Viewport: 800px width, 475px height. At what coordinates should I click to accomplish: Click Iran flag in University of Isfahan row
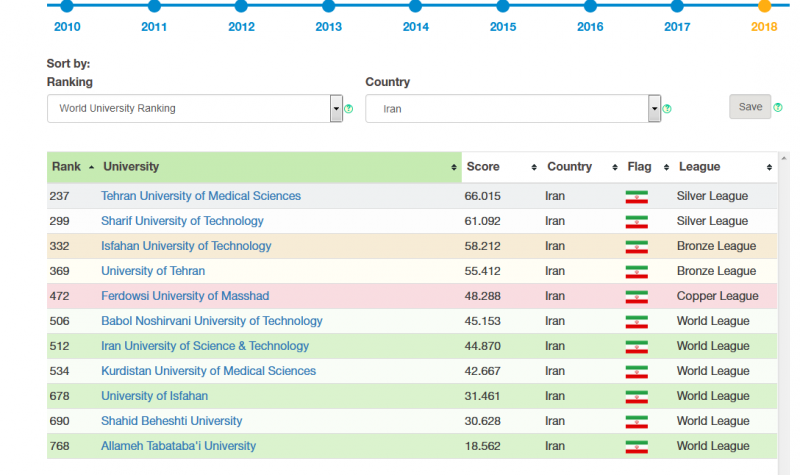(636, 397)
